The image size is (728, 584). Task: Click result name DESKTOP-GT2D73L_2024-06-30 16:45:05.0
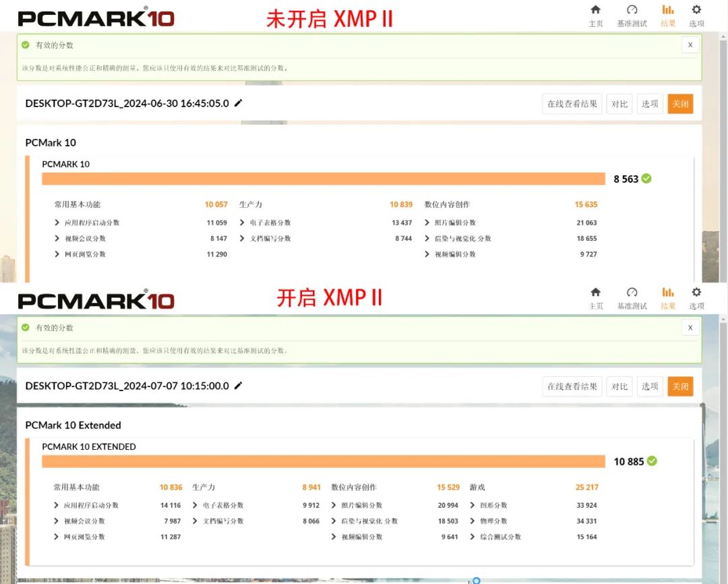tap(127, 103)
